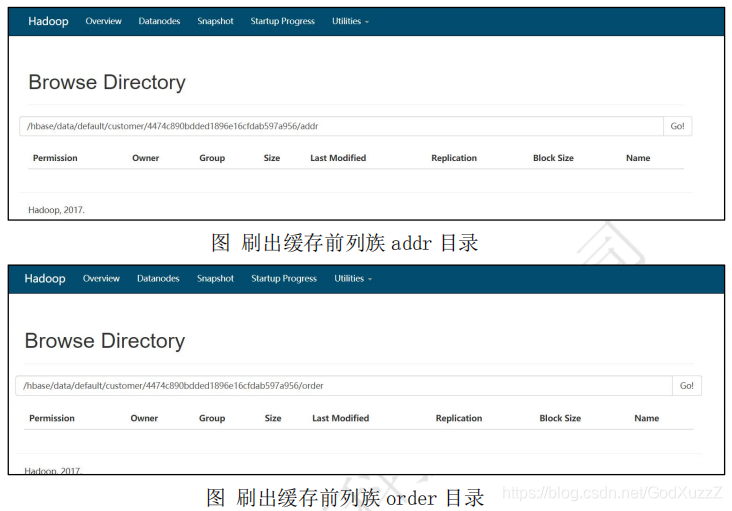Viewport: 732px width, 511px height.
Task: Click Group column header in order table
Action: point(212,418)
